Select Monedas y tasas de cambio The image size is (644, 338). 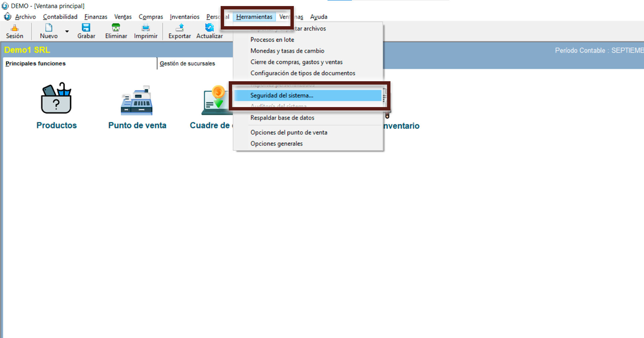pos(287,51)
